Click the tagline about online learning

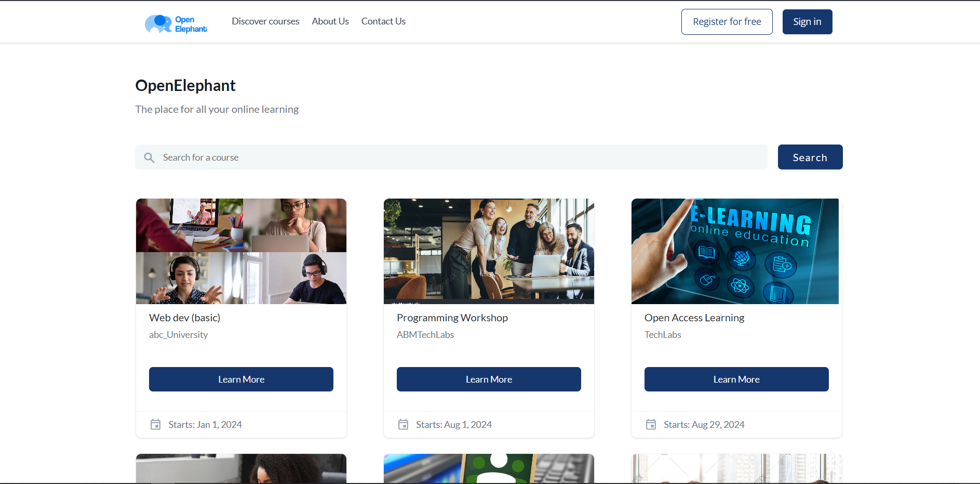[217, 109]
